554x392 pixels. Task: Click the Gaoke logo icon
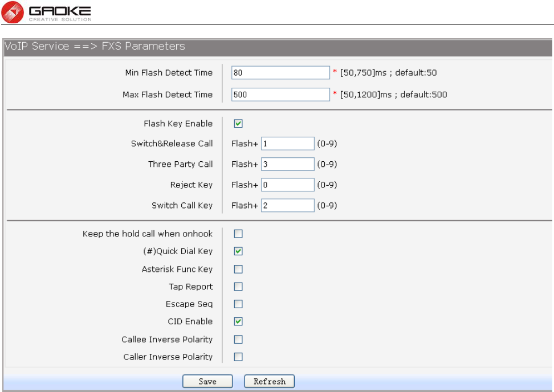pyautogui.click(x=13, y=13)
